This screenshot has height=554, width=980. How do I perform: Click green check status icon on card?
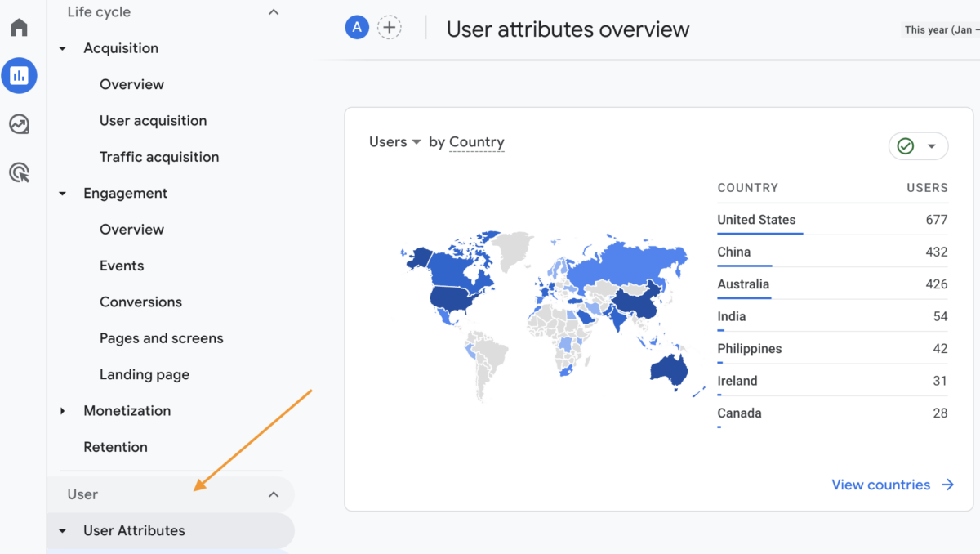click(906, 146)
